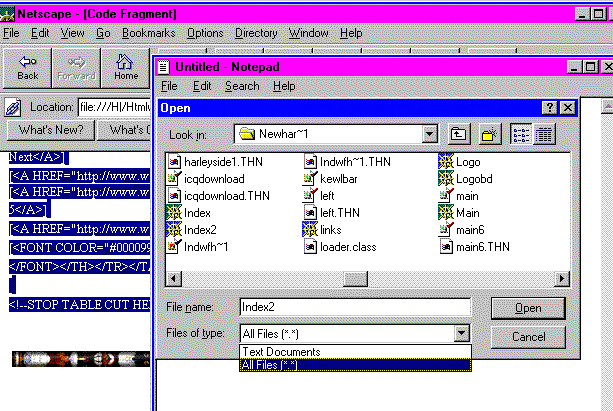The width and height of the screenshot is (613, 411).
Task: Select the Index2 file icon
Action: coord(174,230)
